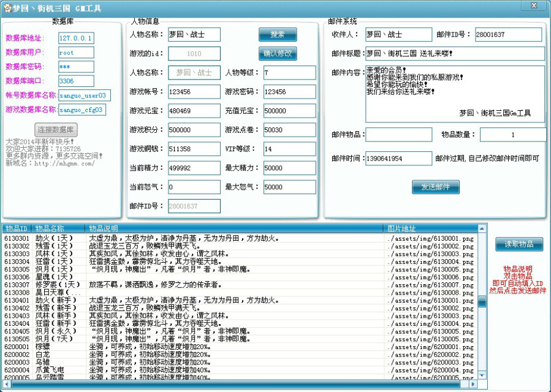The image size is (551, 392).
Task: Focus the 游戏密码 field
Action: (290, 92)
